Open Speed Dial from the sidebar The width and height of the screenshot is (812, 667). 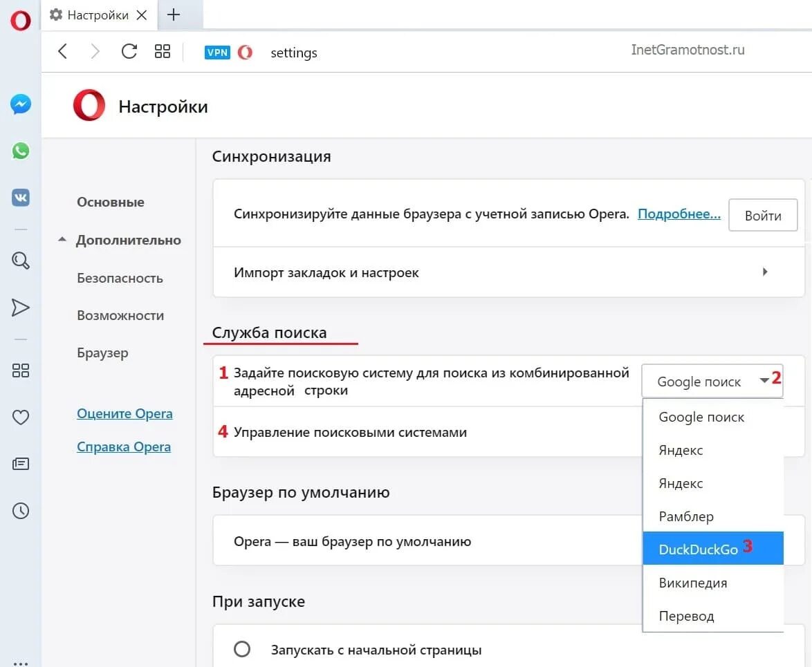[x=21, y=370]
